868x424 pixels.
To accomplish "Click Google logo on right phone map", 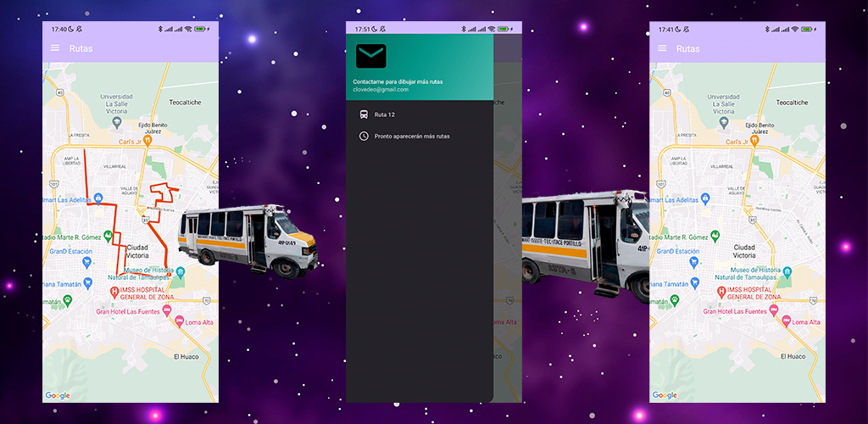I will pos(665,395).
